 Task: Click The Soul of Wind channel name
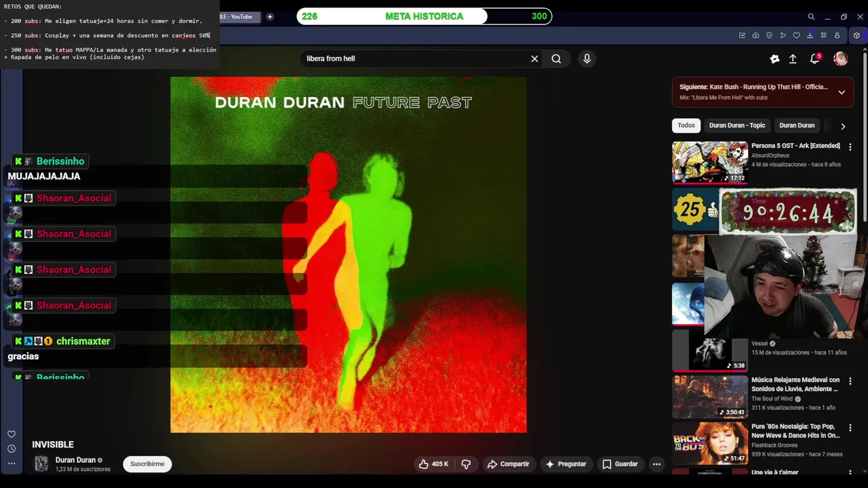(772, 399)
